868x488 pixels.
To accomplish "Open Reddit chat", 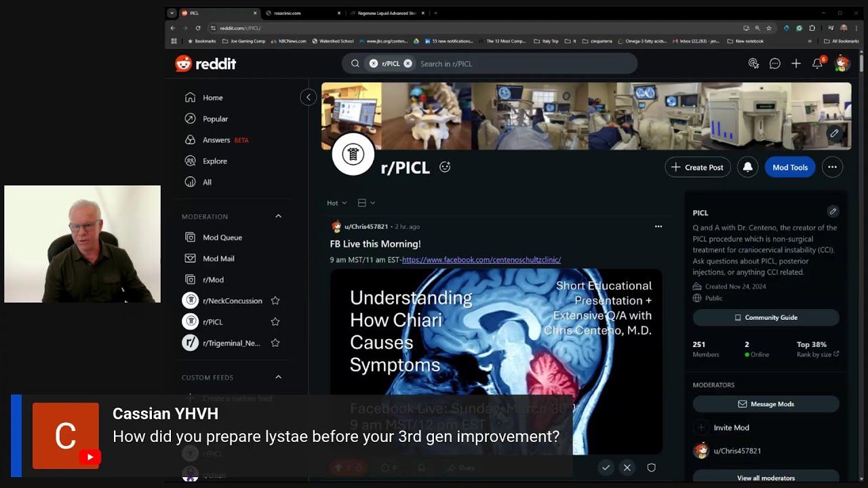I will (x=774, y=64).
